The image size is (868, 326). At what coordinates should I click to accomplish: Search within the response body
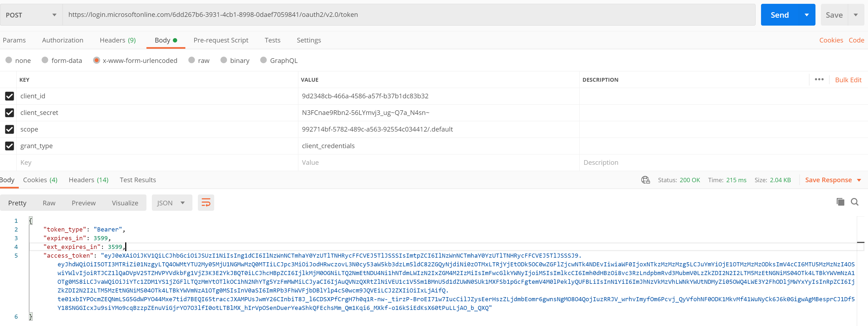[855, 202]
